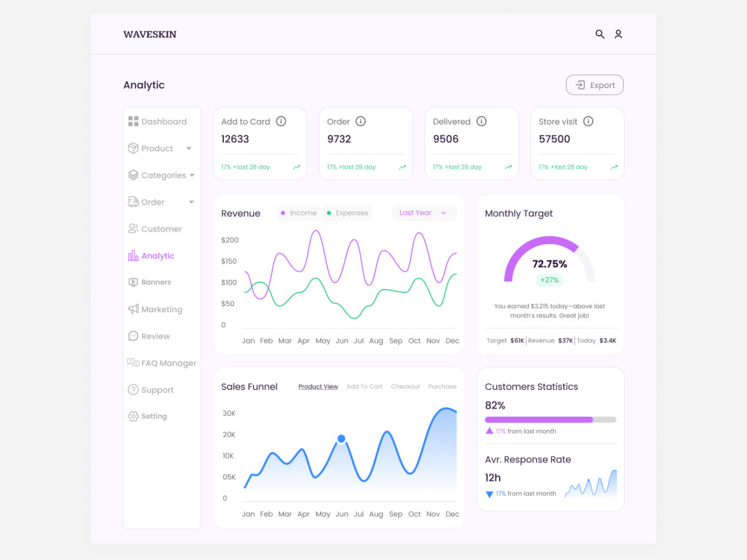Click the Order truck icon in sidebar
Screen dimensions: 747x560
click(x=134, y=202)
